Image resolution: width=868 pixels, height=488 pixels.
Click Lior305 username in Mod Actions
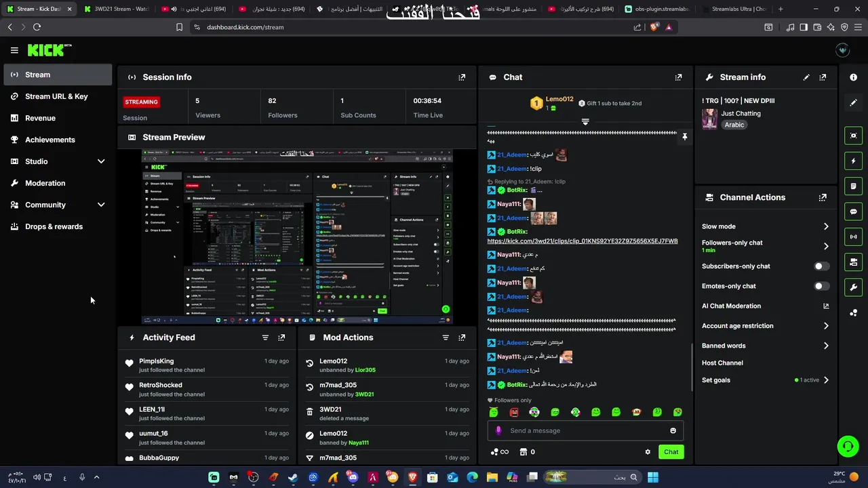365,370
